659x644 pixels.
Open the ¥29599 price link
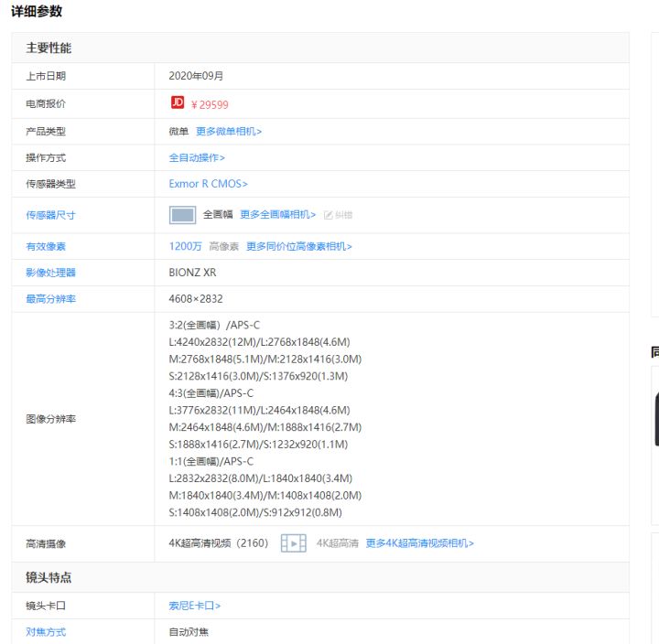210,104
